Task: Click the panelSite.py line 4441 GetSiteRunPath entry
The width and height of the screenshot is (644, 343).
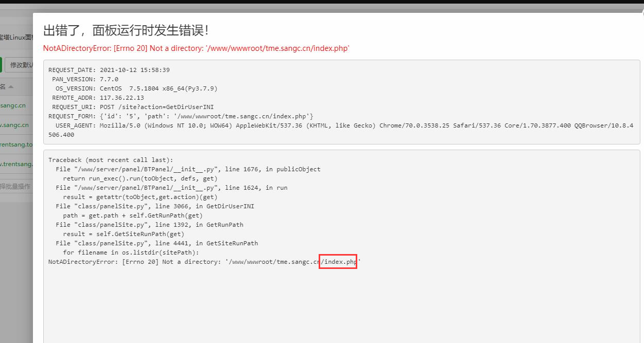Action: 156,243
